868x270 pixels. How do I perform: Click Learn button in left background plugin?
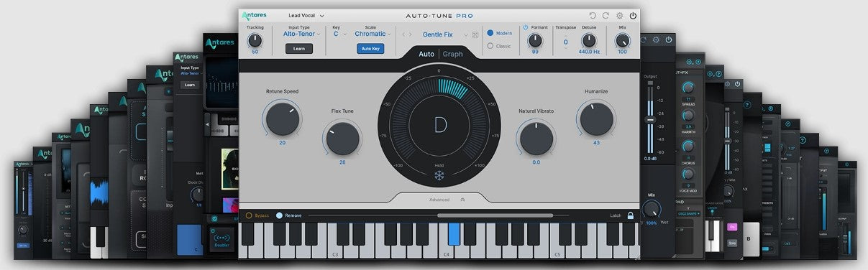point(189,85)
